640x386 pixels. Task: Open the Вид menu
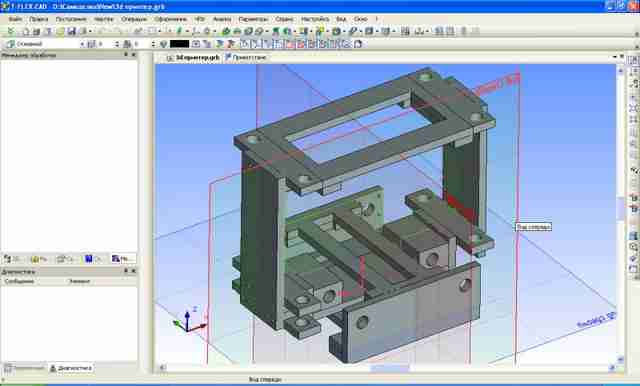tap(341, 19)
